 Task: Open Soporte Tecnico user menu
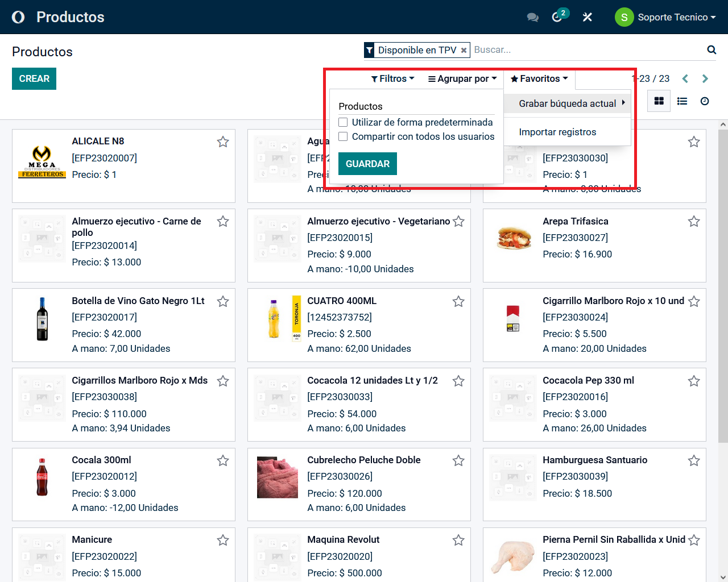pos(665,17)
